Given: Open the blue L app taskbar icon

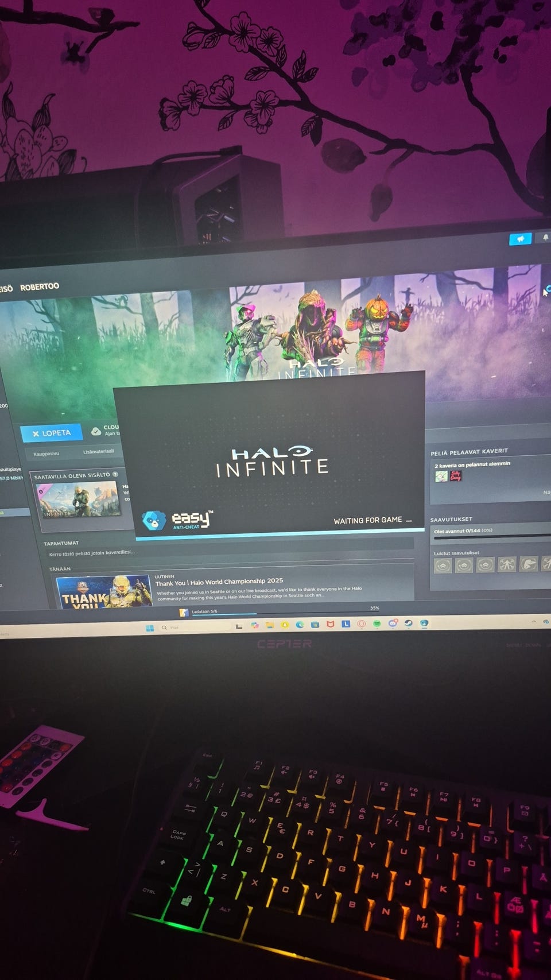Looking at the screenshot, I should coord(346,624).
